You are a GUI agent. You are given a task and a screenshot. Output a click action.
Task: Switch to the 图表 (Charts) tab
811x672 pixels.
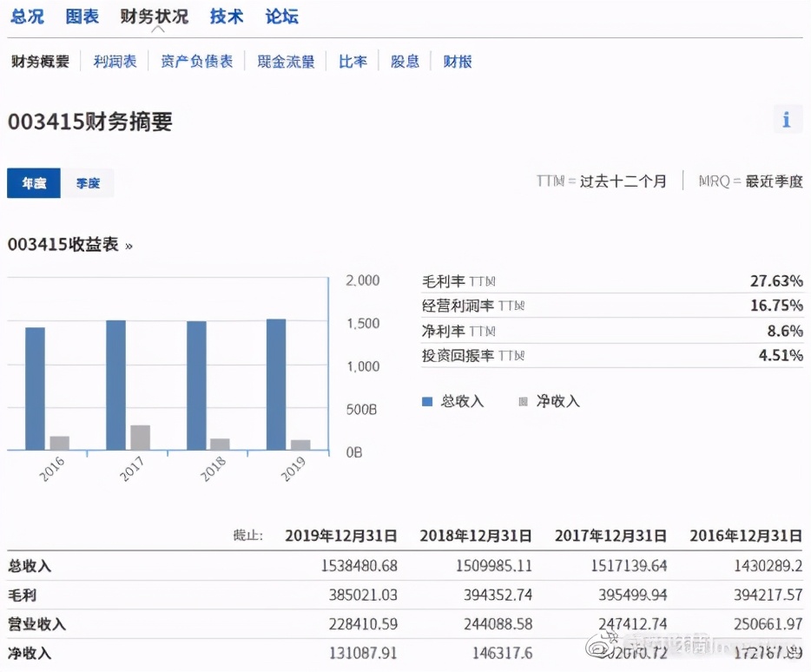tap(82, 16)
